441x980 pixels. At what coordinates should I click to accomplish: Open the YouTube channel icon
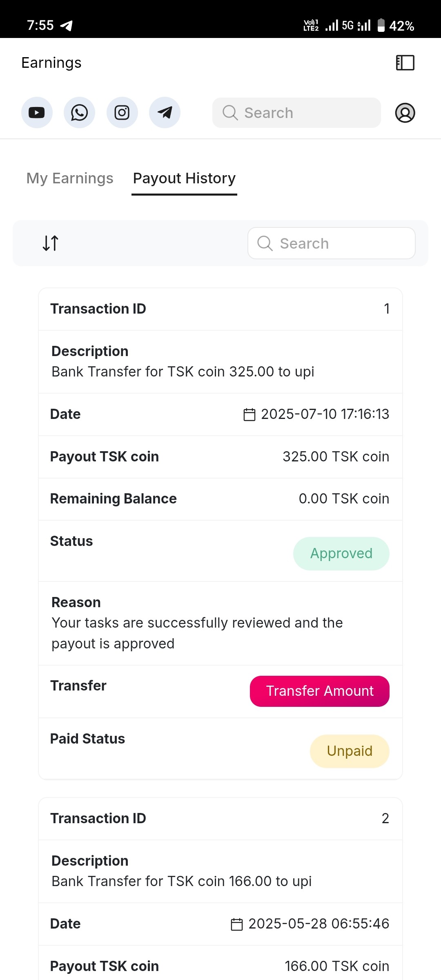[x=37, y=113]
